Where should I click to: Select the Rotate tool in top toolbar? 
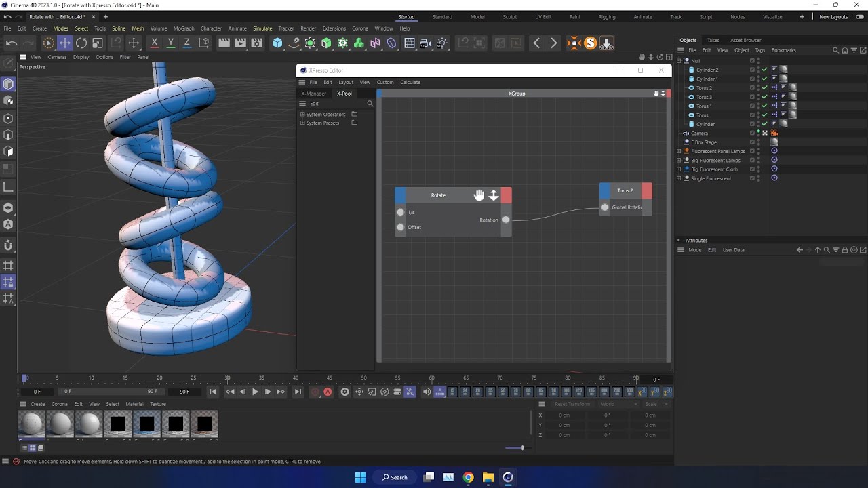click(x=81, y=43)
